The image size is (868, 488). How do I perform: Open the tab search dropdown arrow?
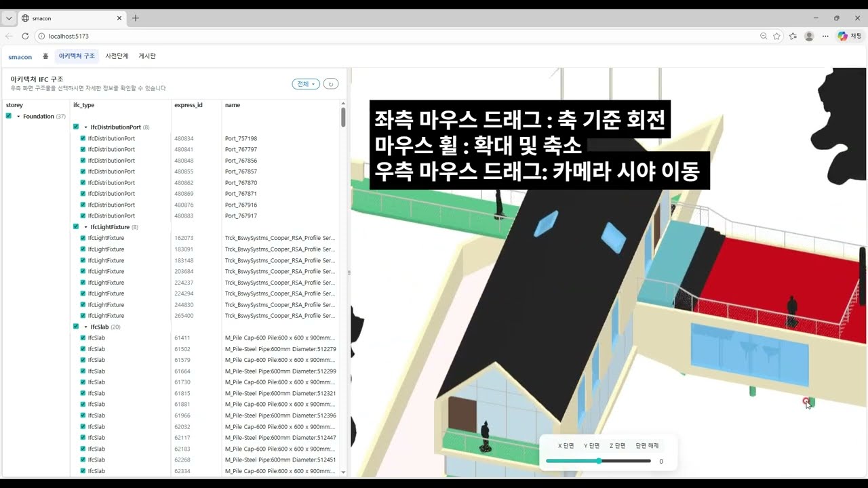click(x=9, y=18)
